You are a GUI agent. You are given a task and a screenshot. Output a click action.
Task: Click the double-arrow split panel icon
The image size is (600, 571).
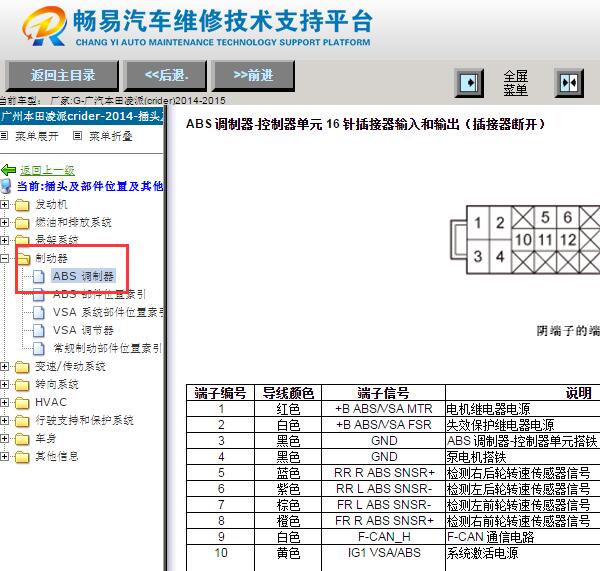point(569,83)
